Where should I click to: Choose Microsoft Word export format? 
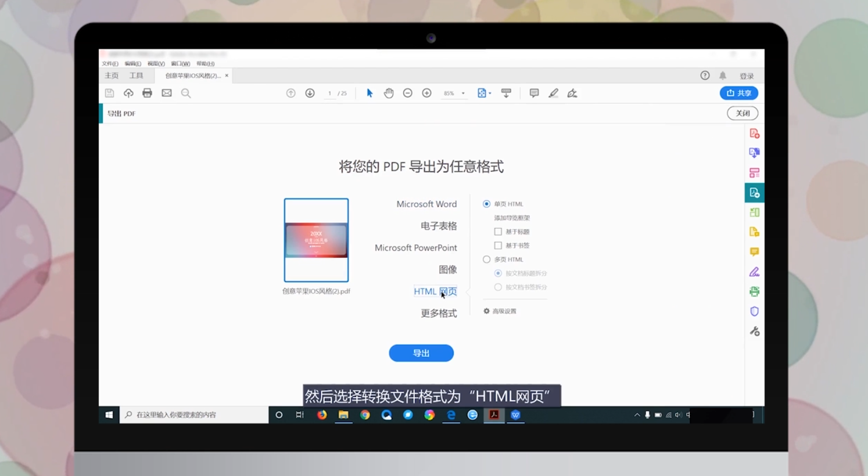click(x=426, y=204)
